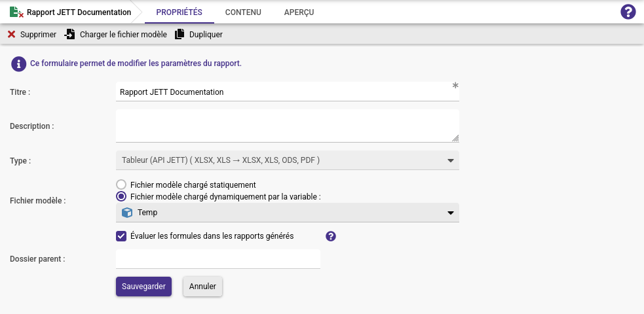Switch to the PROPRIÉTÉS tab
This screenshot has height=314, width=644.
pyautogui.click(x=179, y=12)
